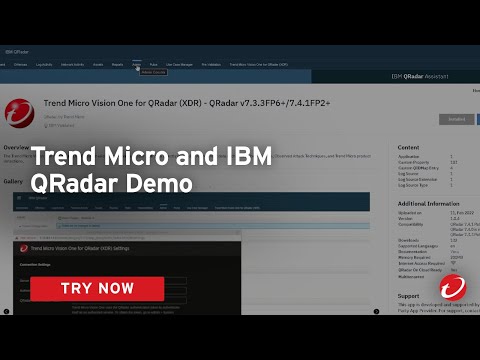Open the Documentation View link
The width and height of the screenshot is (480, 360).
tap(454, 252)
